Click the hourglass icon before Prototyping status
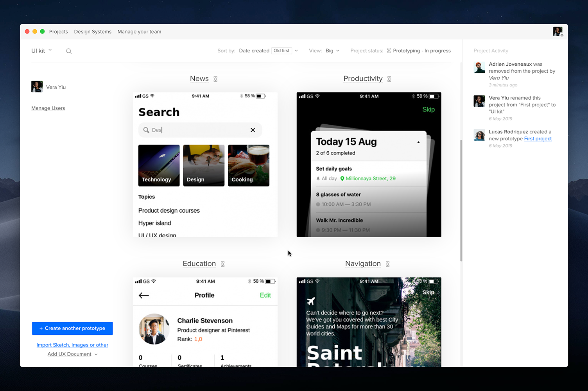Viewport: 588px width, 391px height. point(389,51)
